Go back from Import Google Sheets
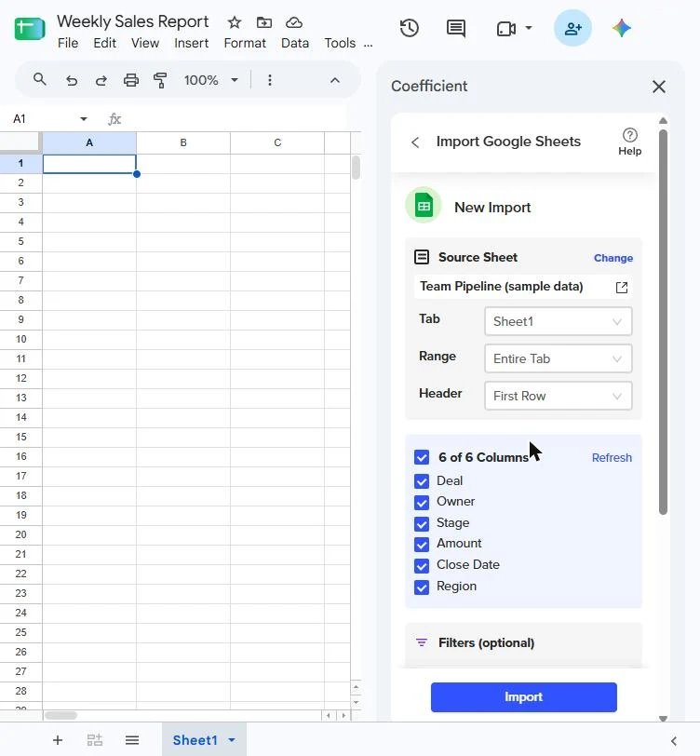700x756 pixels. pos(415,142)
